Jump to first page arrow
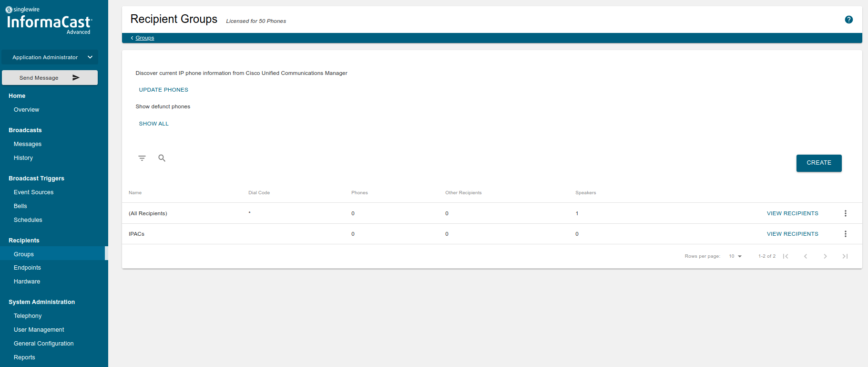The height and width of the screenshot is (367, 868). pyautogui.click(x=786, y=256)
